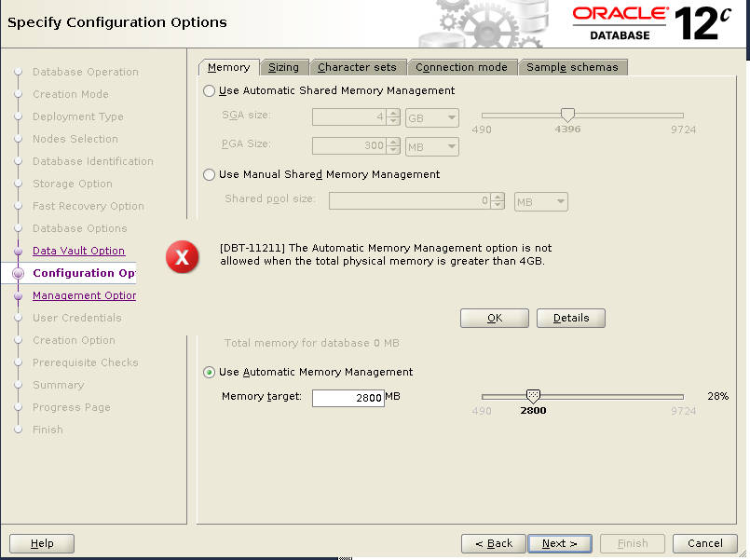Switch to the Character sets tab
The image size is (750, 560).
pyautogui.click(x=357, y=67)
